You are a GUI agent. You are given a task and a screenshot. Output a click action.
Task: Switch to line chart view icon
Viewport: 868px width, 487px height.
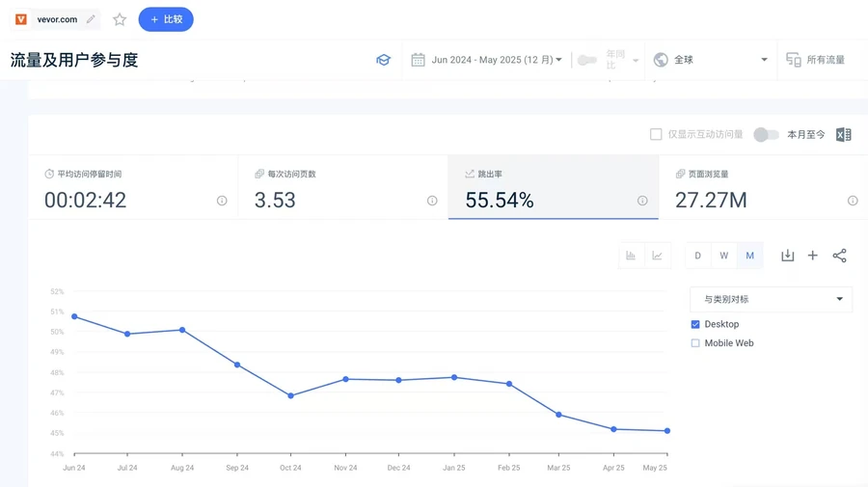[657, 256]
